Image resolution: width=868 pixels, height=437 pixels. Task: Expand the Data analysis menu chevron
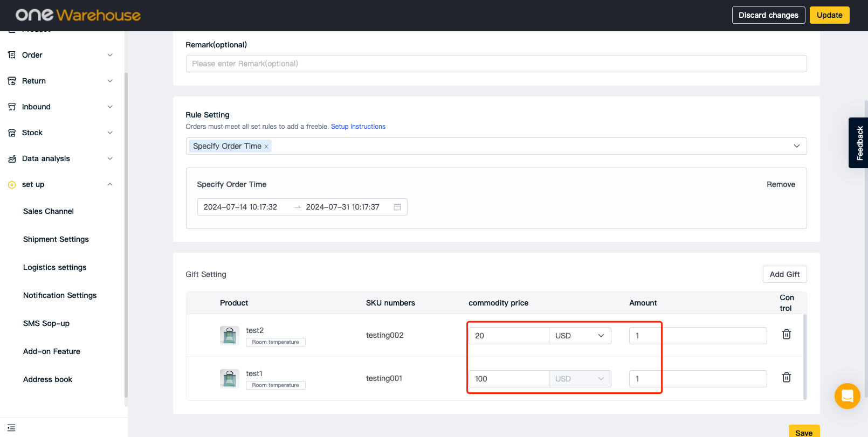(110, 158)
